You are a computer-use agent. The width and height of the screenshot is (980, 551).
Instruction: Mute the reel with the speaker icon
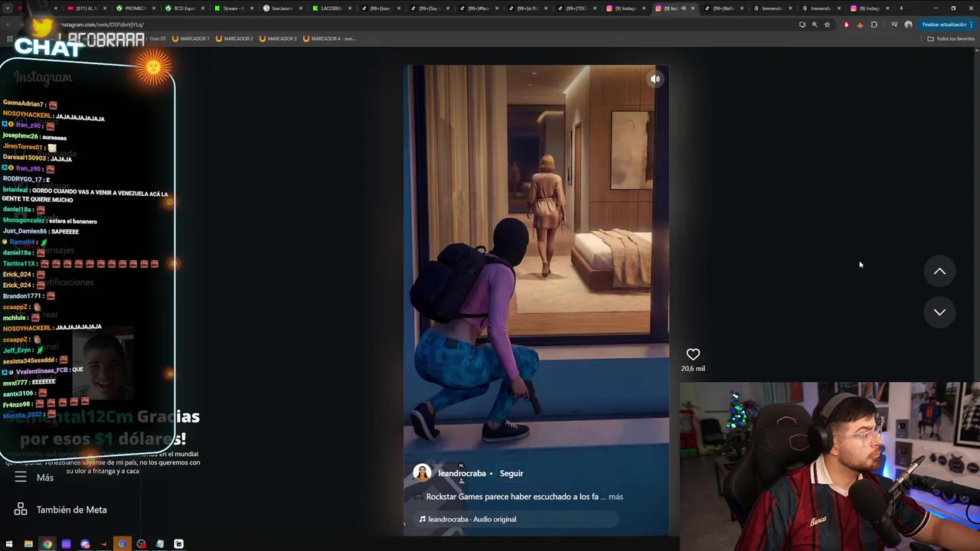[655, 79]
